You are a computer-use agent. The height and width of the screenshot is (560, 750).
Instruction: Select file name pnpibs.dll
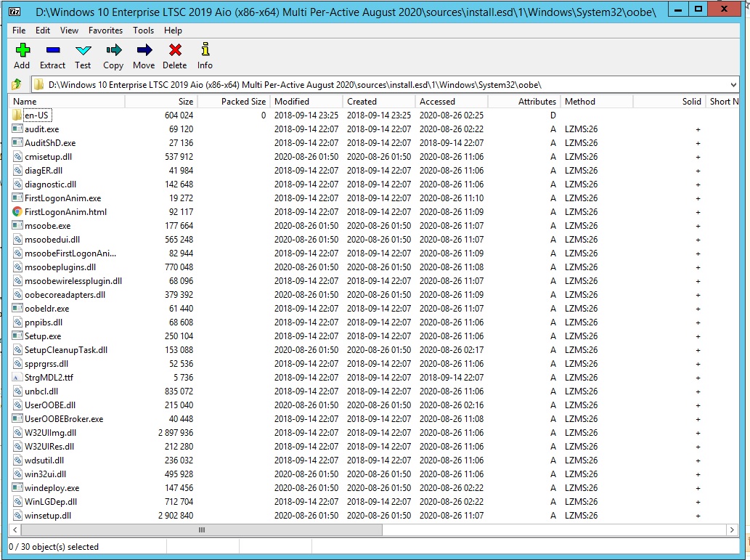(44, 322)
